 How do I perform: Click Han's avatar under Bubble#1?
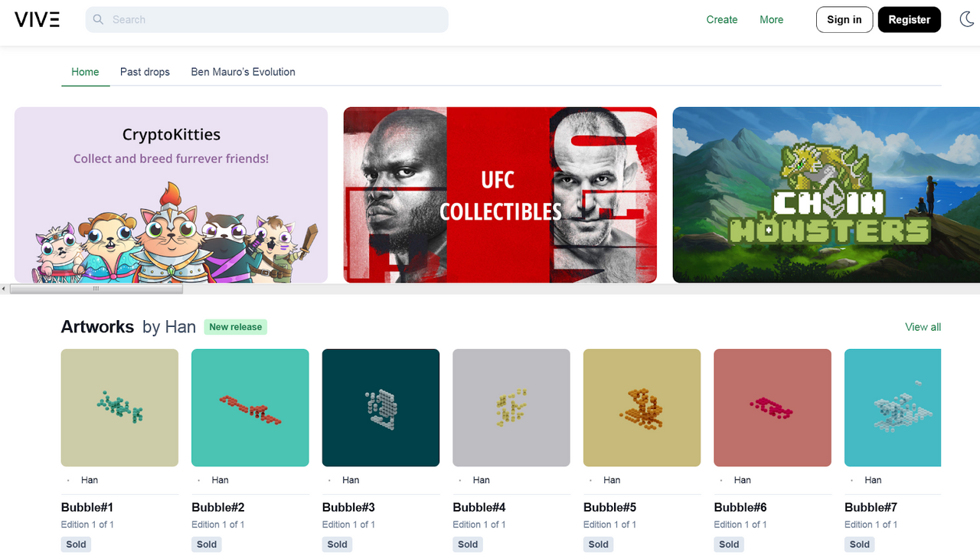(68, 480)
